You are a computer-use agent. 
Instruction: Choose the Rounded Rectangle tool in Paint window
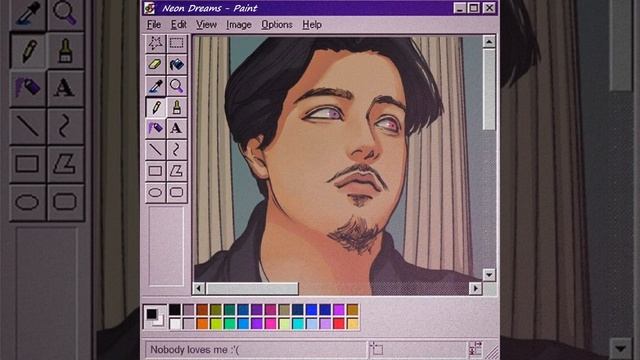[176, 192]
